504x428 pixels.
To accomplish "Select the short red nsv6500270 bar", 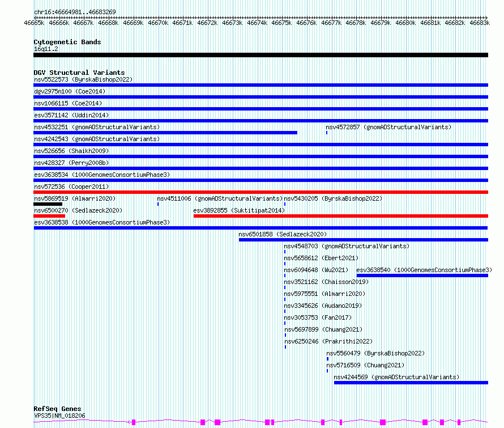I will pos(49,216).
